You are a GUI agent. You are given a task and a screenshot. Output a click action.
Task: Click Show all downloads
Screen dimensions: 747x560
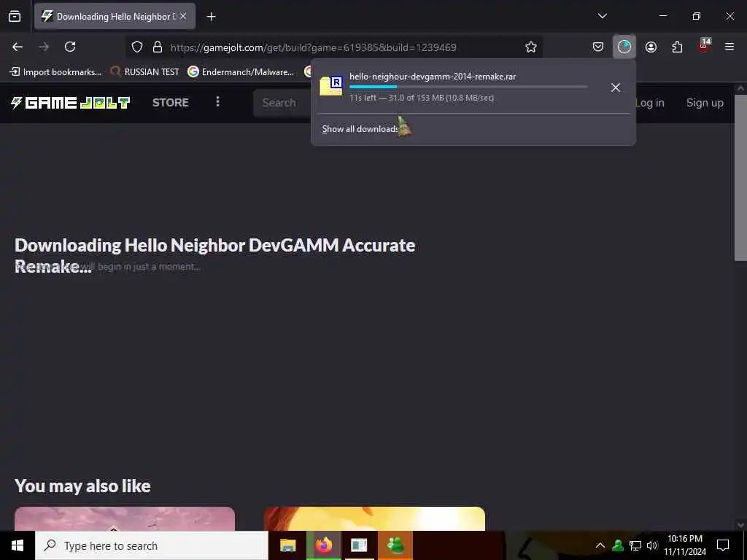[360, 129]
